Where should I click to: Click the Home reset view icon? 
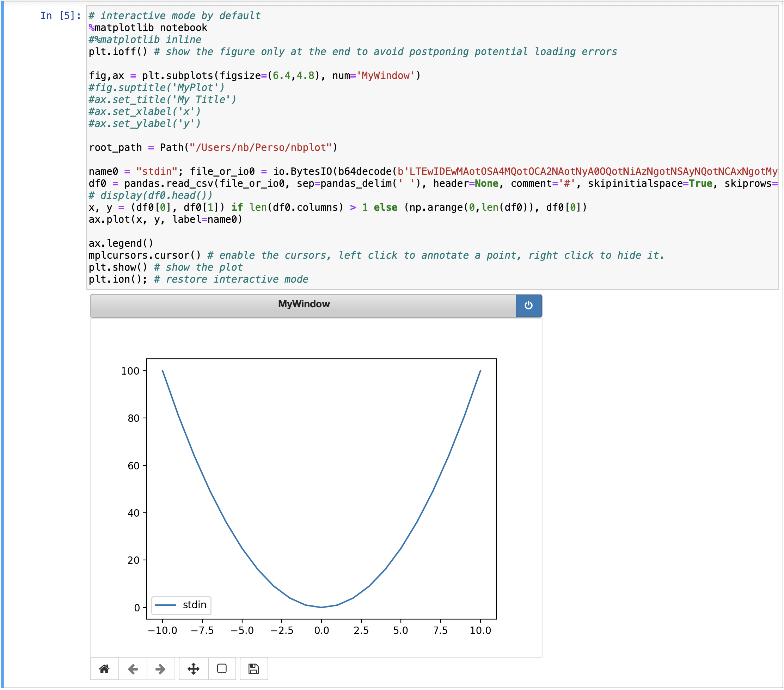[x=104, y=669]
